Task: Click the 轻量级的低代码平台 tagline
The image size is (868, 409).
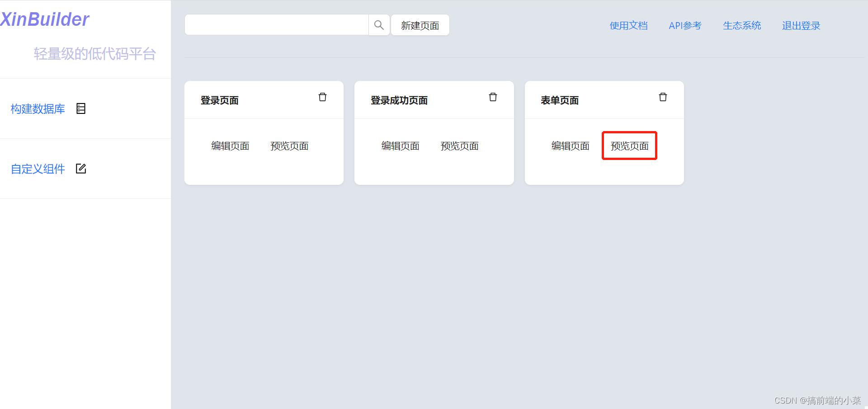Action: [95, 54]
